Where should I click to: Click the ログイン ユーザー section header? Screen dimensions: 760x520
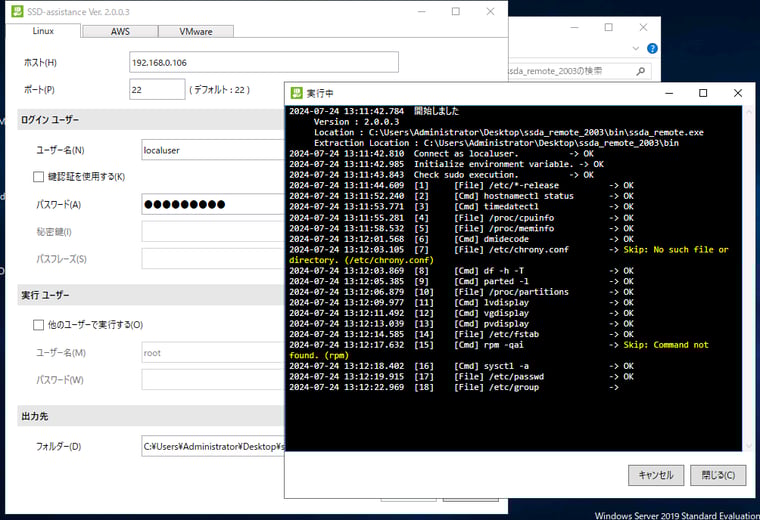click(151, 120)
